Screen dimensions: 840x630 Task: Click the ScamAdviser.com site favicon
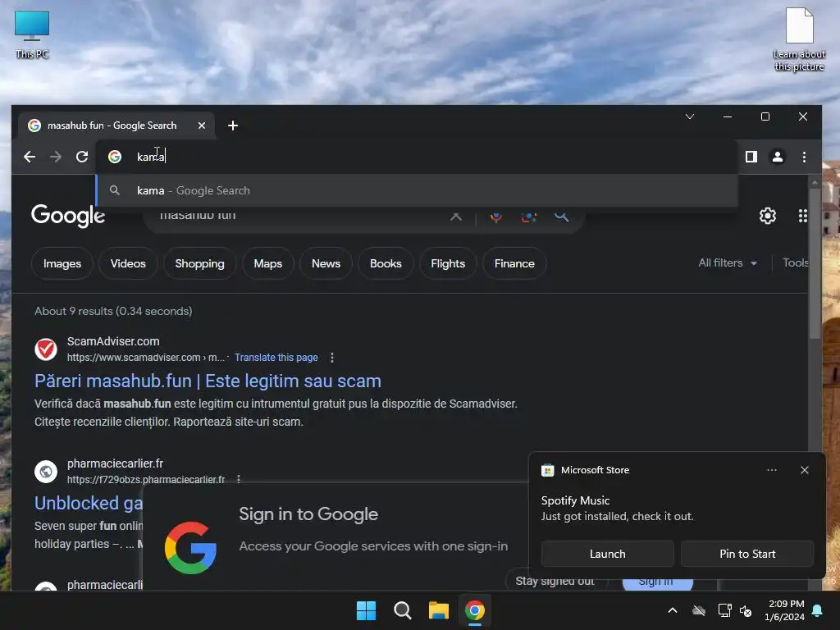point(46,349)
